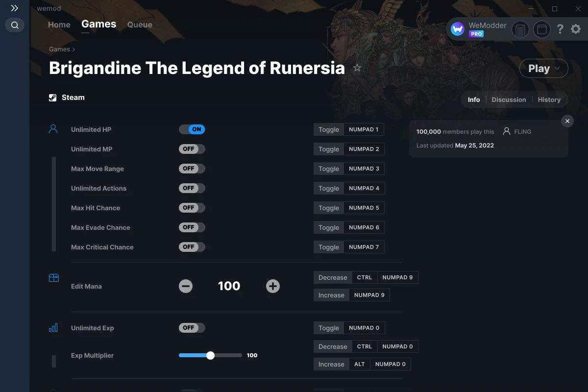Screen dimensions: 588x392
Task: Open the Queue tab
Action: click(x=139, y=24)
